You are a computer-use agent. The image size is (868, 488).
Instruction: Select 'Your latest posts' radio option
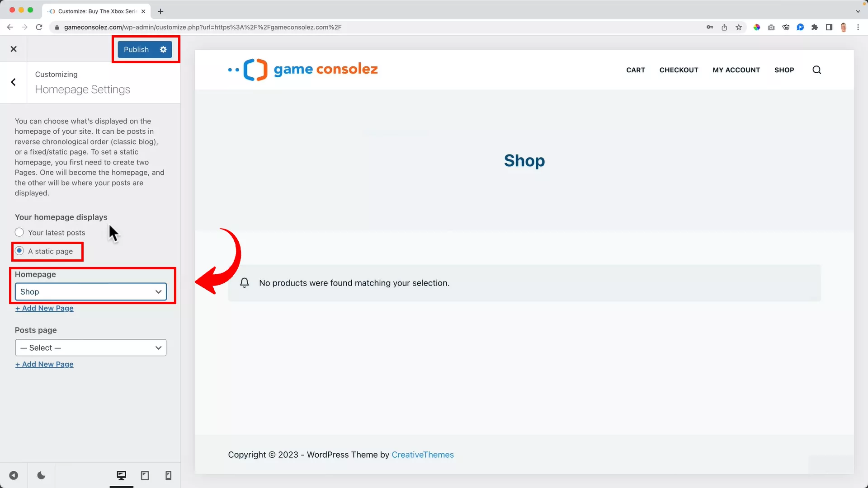click(19, 232)
